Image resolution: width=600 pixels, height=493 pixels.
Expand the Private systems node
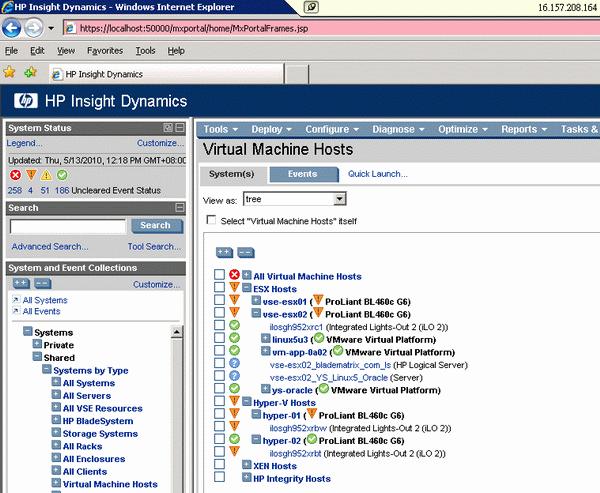click(37, 344)
